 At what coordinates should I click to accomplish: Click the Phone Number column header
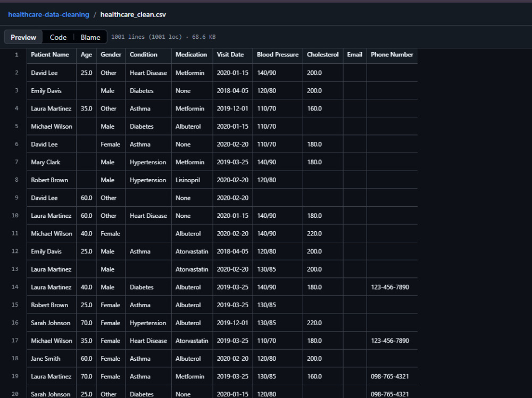[x=392, y=55]
